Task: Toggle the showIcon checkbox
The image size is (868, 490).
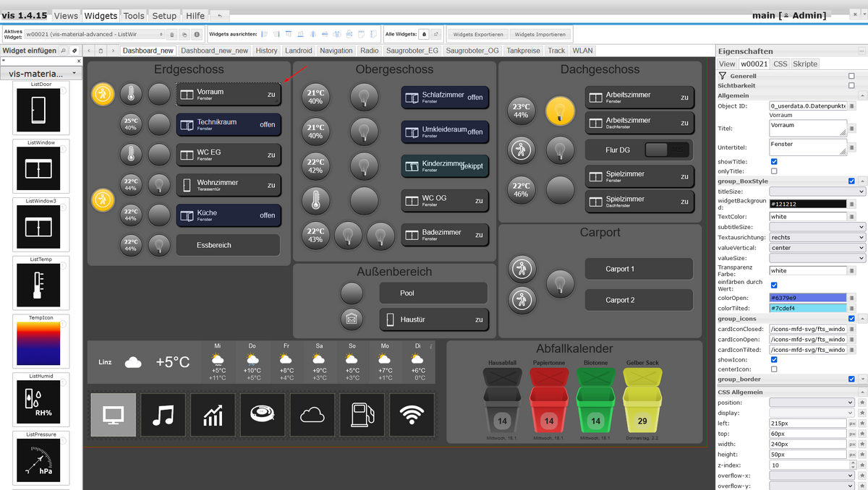Action: point(774,359)
